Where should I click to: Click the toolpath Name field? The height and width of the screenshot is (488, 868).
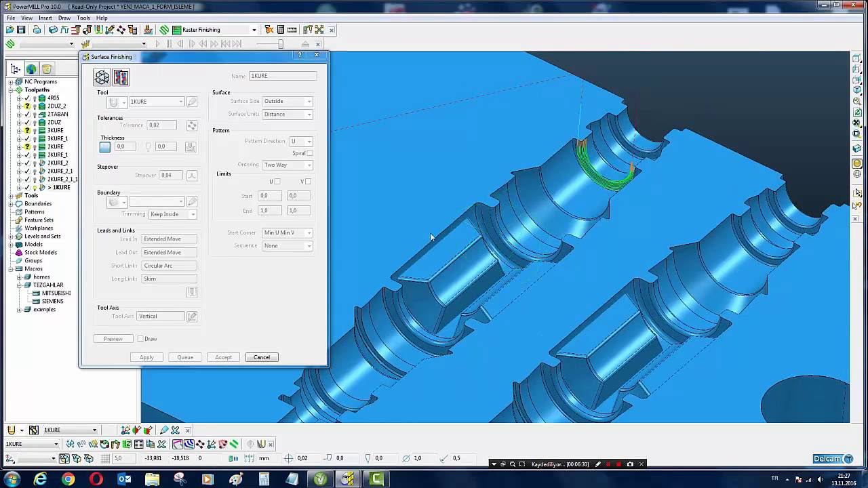pyautogui.click(x=283, y=76)
